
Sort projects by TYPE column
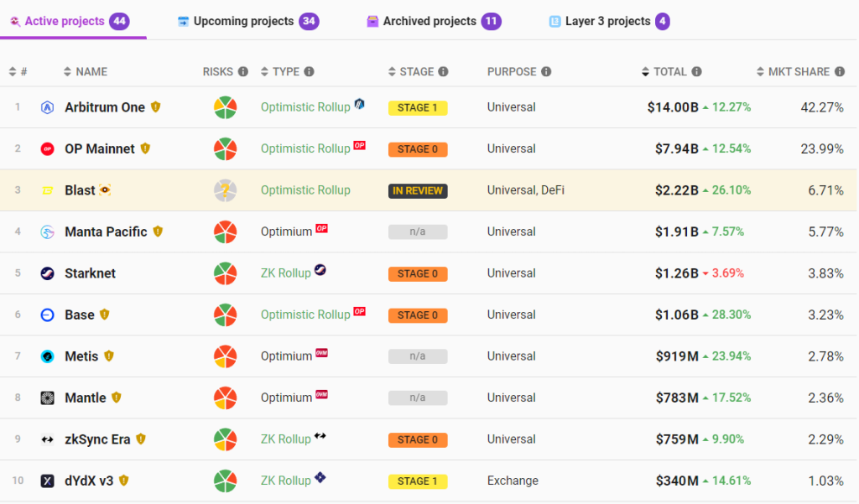pyautogui.click(x=280, y=72)
